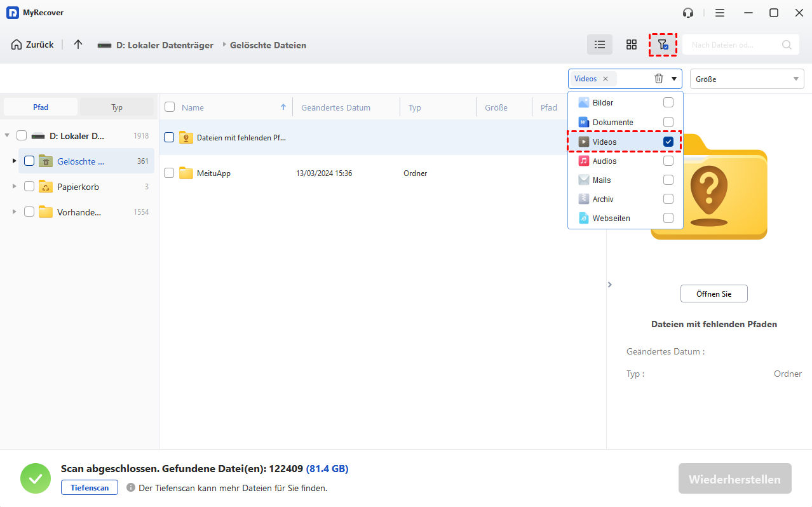Image resolution: width=812 pixels, height=507 pixels.
Task: Expand the Papierkorb tree node
Action: 15,187
